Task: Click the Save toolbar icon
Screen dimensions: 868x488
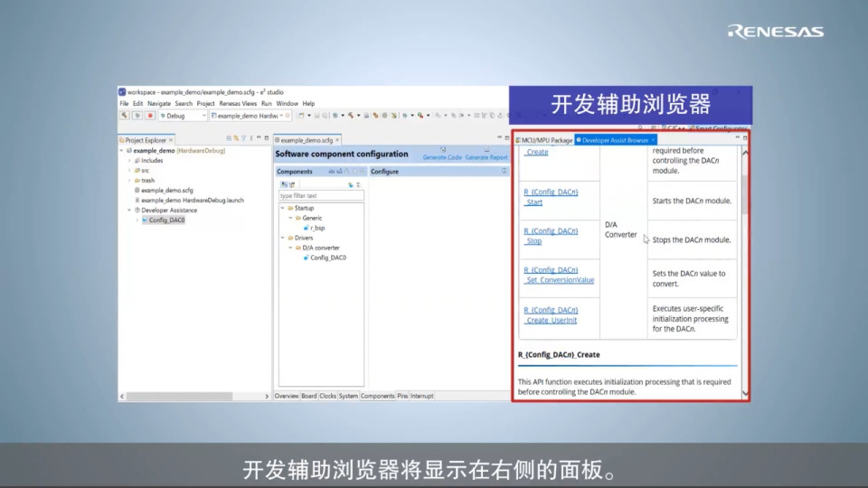Action: pos(317,116)
